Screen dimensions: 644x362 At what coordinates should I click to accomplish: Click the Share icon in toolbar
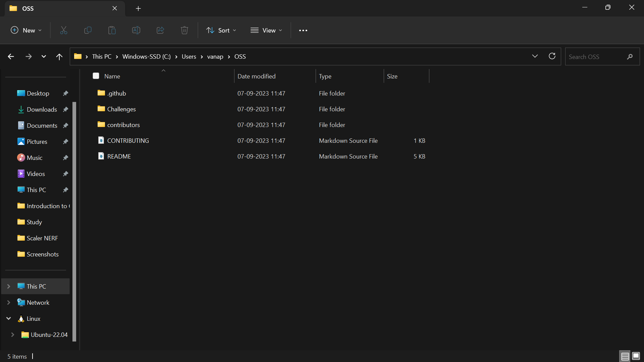click(160, 31)
